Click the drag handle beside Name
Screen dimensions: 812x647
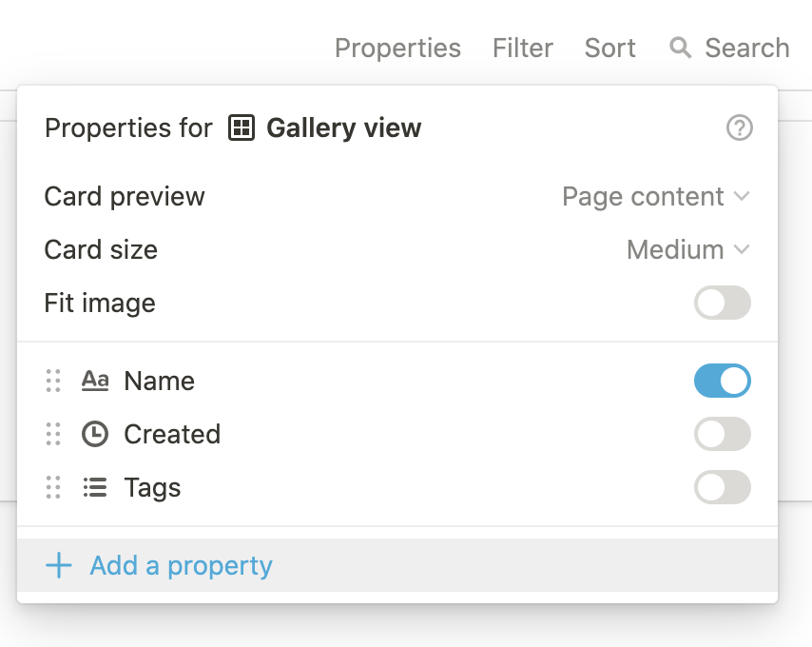53,381
